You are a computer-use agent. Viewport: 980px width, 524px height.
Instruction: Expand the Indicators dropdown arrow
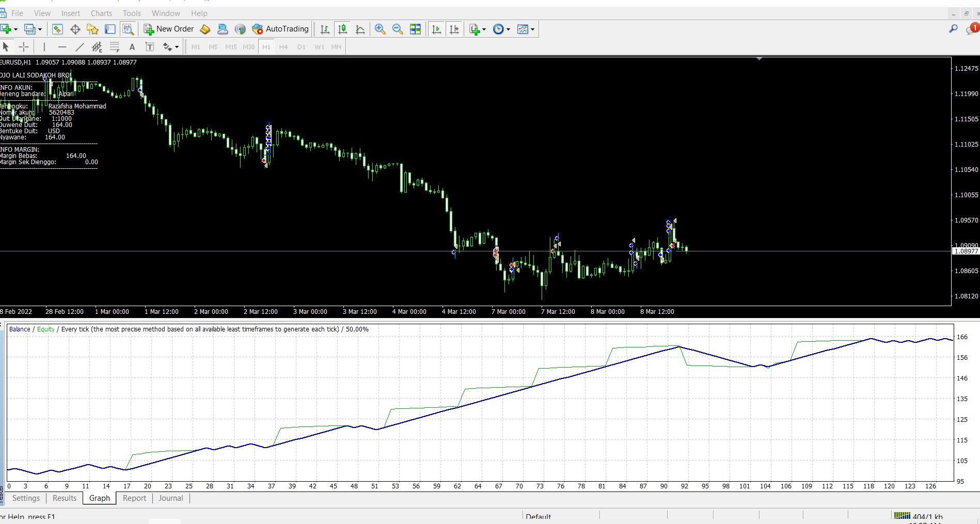click(x=484, y=29)
